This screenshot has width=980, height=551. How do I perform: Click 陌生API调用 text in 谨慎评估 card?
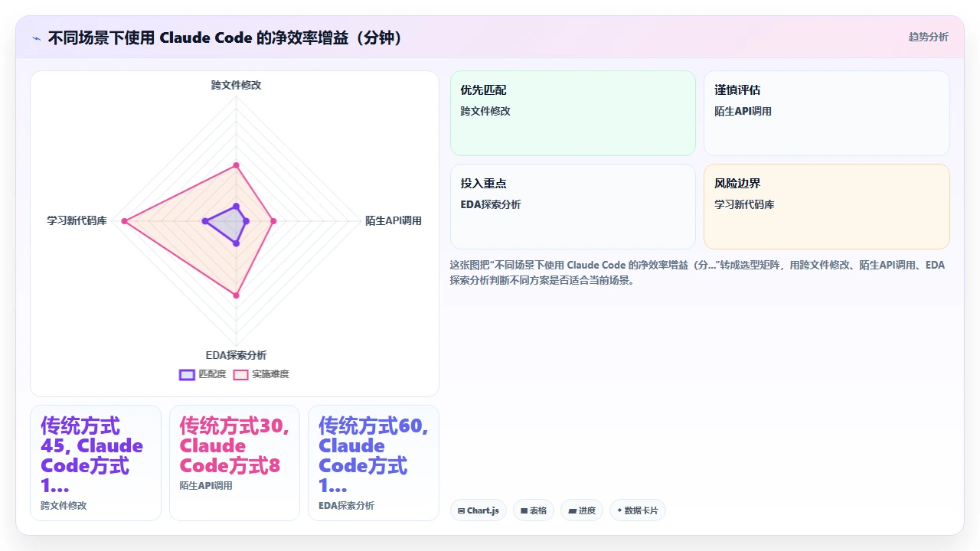click(743, 111)
